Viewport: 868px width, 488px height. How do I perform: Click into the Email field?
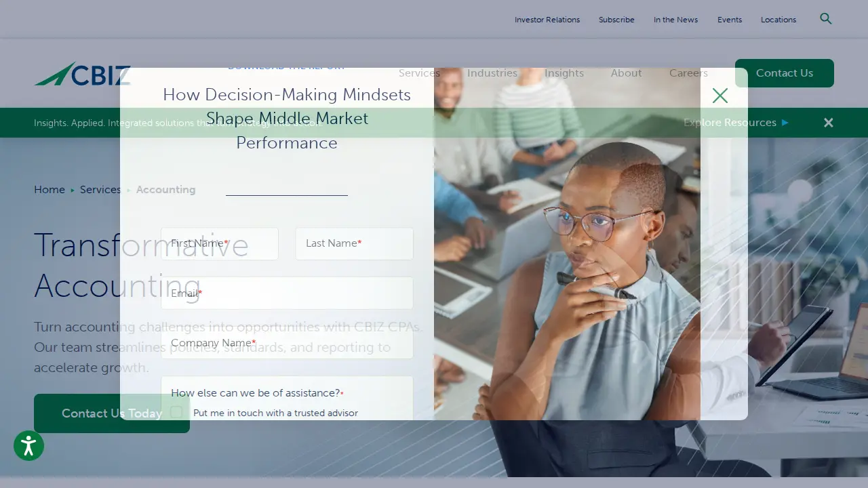click(287, 293)
